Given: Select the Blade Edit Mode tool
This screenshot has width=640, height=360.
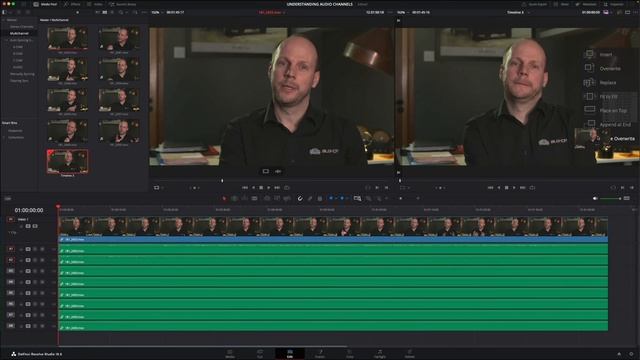Looking at the screenshot, I should (x=254, y=198).
